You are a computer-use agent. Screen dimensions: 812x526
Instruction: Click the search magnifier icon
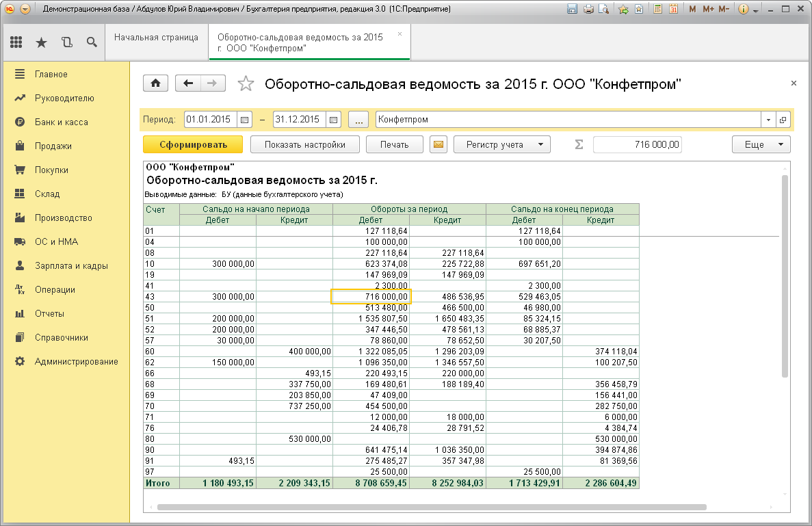coord(91,42)
